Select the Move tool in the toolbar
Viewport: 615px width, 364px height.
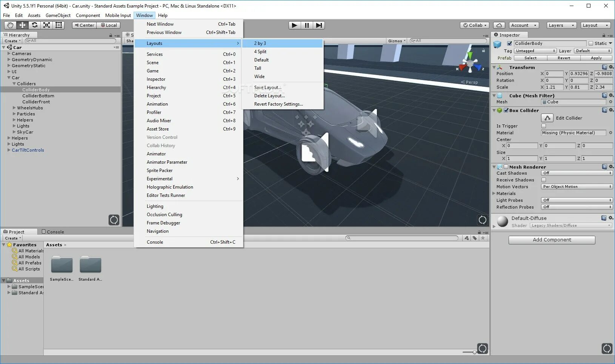point(22,25)
